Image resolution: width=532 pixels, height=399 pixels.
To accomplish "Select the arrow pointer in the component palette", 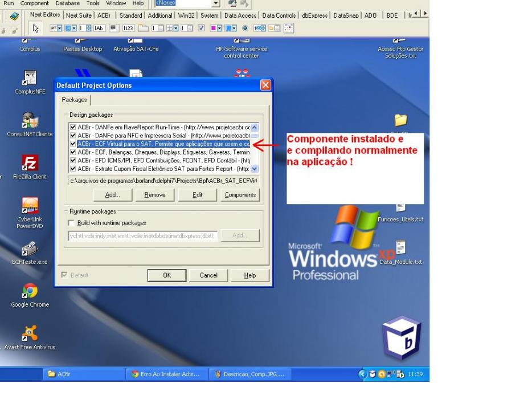I will point(36,28).
